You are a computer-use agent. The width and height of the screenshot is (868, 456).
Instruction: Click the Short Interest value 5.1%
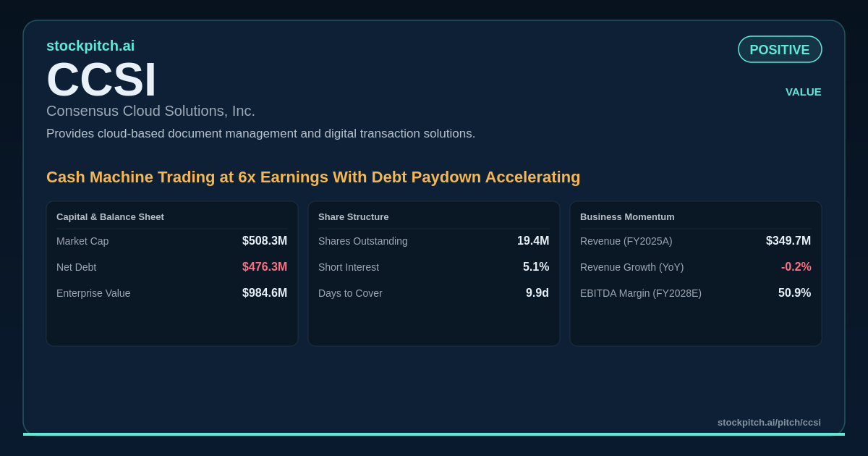click(x=536, y=267)
